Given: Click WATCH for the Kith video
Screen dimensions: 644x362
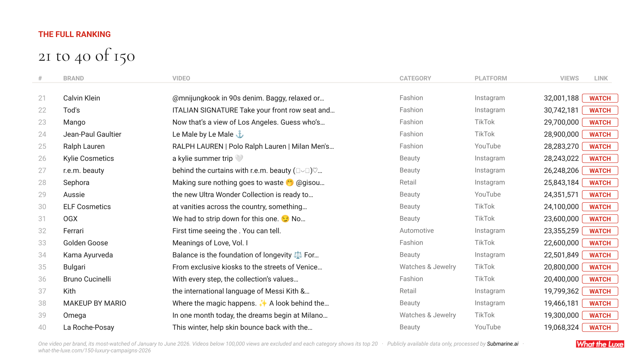Looking at the screenshot, I should coord(600,291).
